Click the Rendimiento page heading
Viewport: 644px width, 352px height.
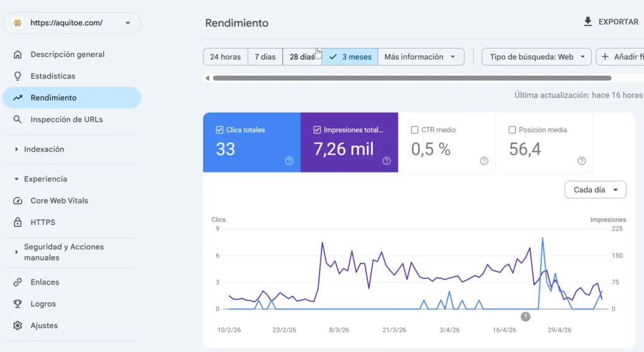[236, 23]
